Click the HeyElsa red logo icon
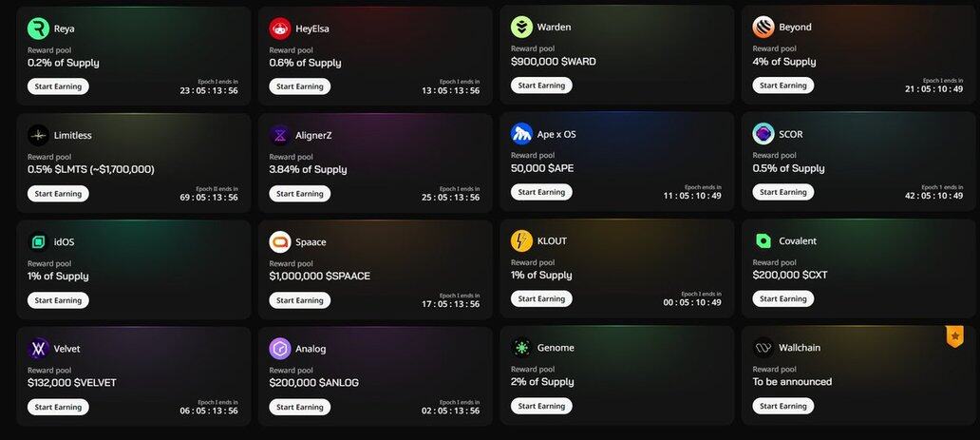Viewport: 980px width, 440px height. (x=280, y=29)
